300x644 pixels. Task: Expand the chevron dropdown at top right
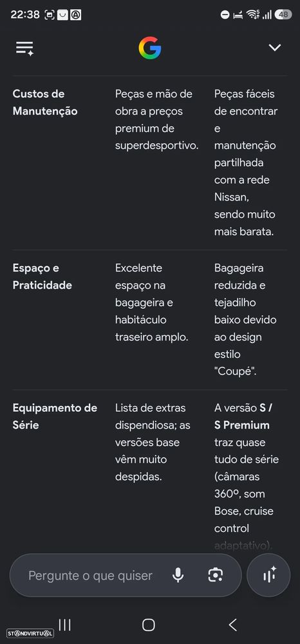coord(274,48)
